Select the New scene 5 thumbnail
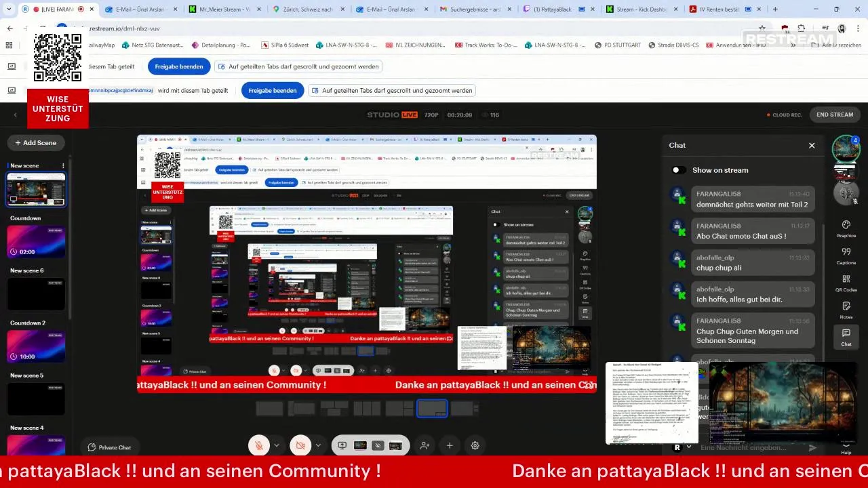 [37, 399]
